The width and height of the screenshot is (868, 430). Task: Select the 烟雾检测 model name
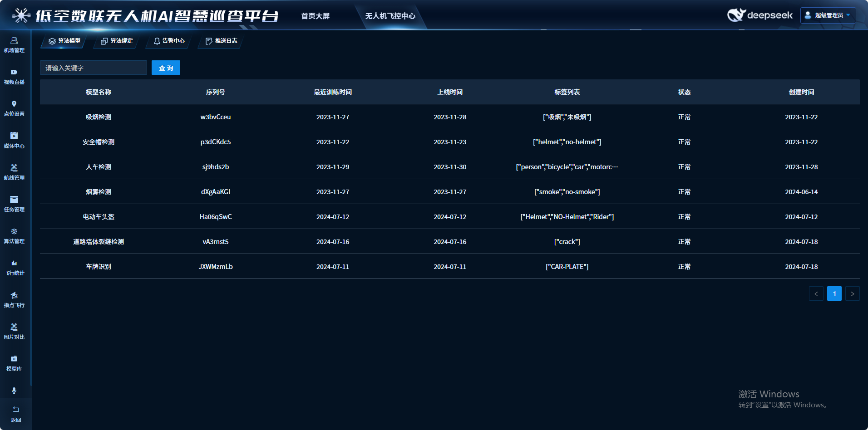(99, 192)
